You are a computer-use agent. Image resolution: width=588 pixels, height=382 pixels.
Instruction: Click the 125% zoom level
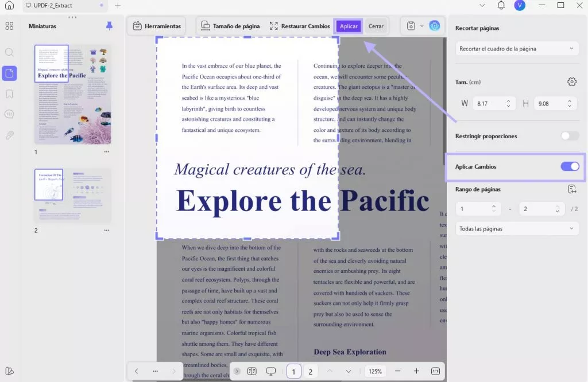click(375, 371)
